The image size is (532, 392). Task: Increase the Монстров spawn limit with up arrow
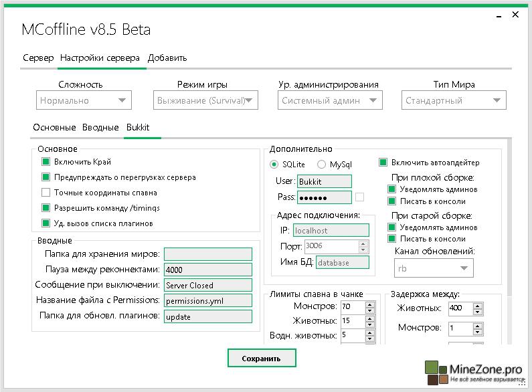click(x=371, y=304)
